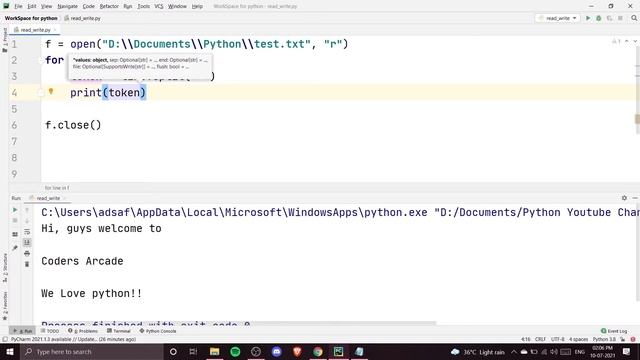Open the Edit menu
Viewport: 640px width, 360px height.
tap(32, 6)
